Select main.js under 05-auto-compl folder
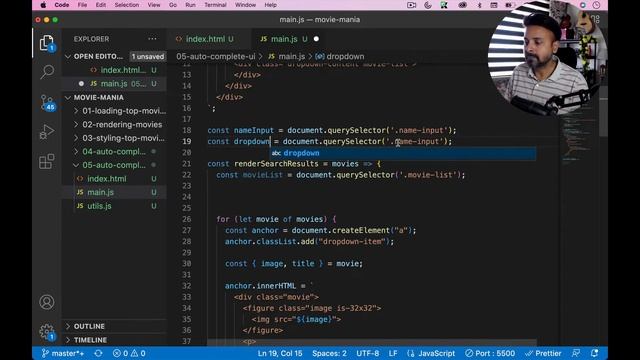640x360 pixels. pyautogui.click(x=114, y=192)
